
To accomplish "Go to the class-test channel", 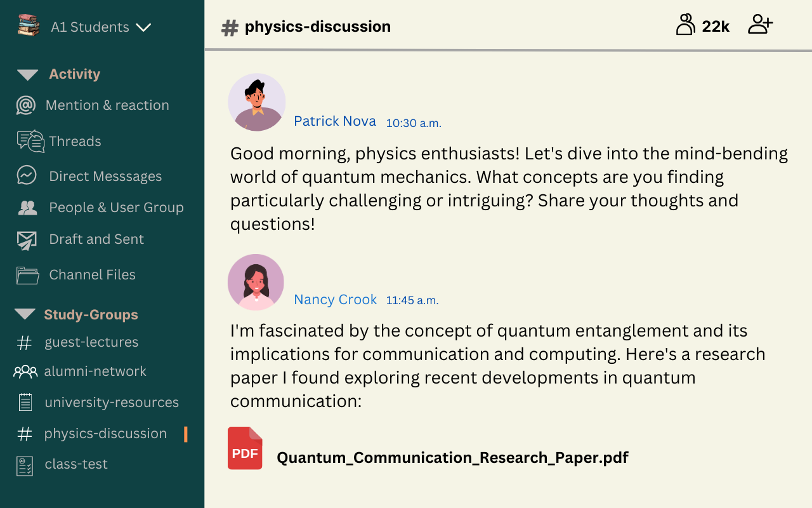I will [75, 464].
